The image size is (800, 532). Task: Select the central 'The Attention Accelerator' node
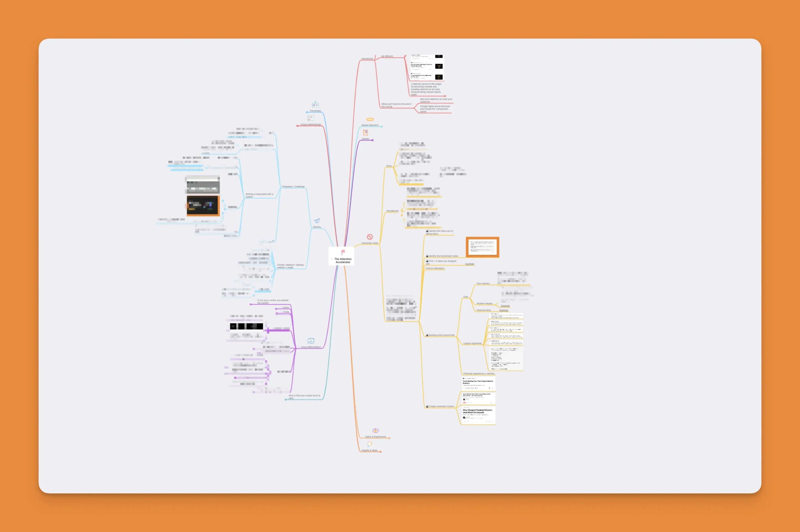click(x=342, y=256)
